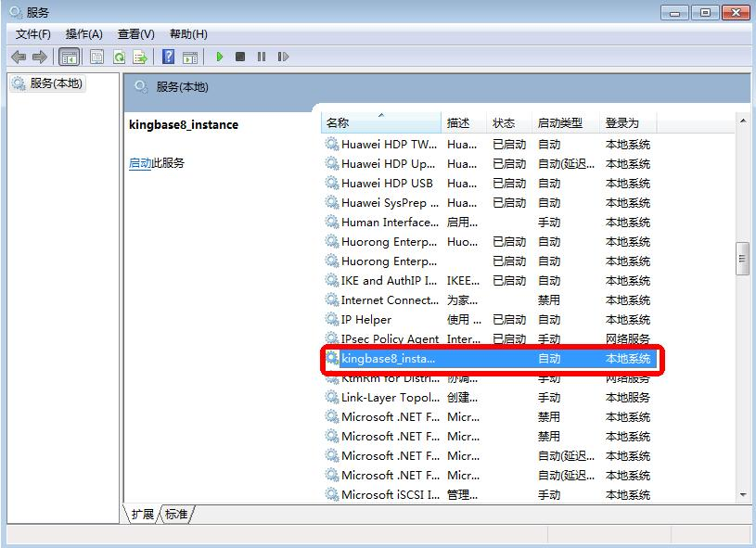Image resolution: width=756 pixels, height=548 pixels.
Task: Click gear icon of IP Helper row
Action: click(332, 319)
